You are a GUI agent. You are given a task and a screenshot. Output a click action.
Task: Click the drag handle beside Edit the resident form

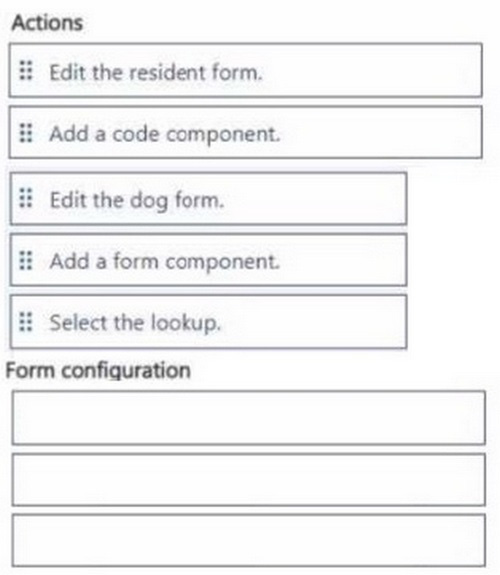click(26, 70)
